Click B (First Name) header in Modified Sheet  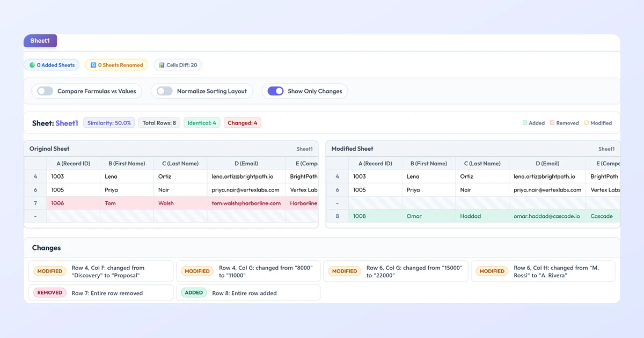(429, 164)
